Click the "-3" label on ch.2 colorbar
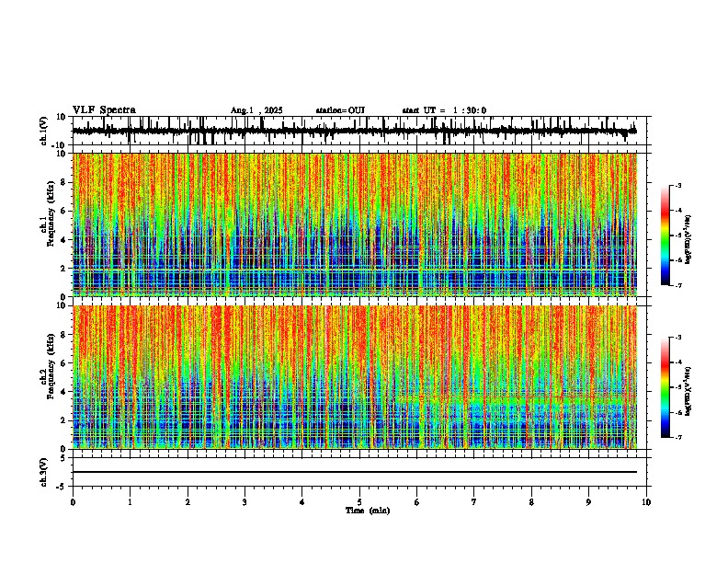The width and height of the screenshot is (728, 563). point(677,338)
